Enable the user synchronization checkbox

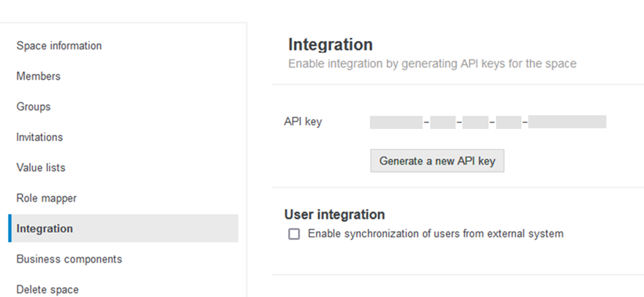pyautogui.click(x=294, y=233)
